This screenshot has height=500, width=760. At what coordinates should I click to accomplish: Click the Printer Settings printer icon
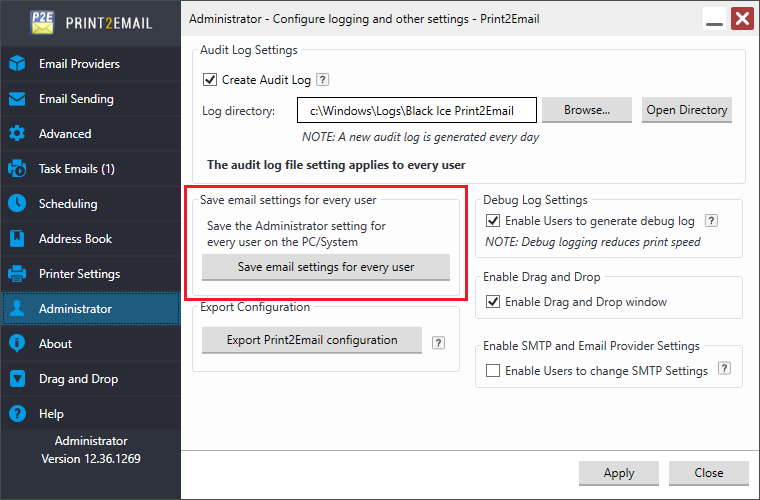coord(17,274)
